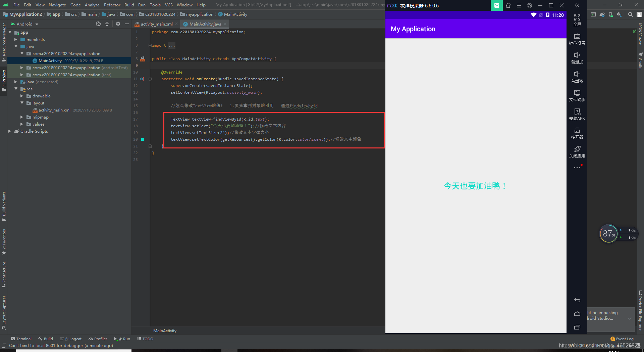Collapse the java folder node
Viewport: 644px width, 352px height.
coord(16,47)
